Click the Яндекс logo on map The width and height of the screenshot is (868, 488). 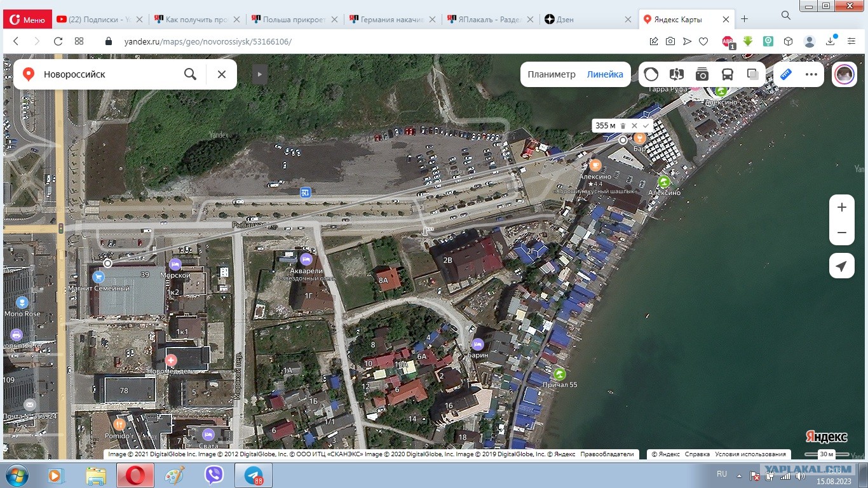coord(827,437)
